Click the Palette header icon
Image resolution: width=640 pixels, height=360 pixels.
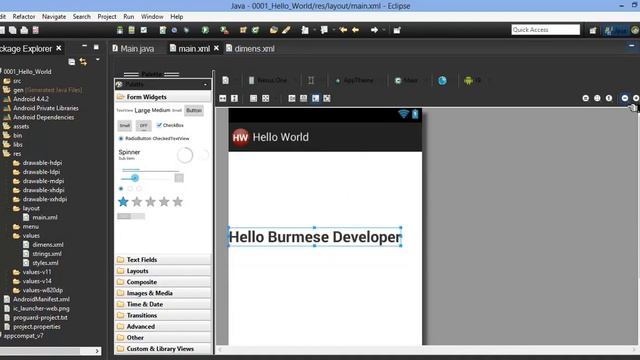pyautogui.click(x=119, y=84)
